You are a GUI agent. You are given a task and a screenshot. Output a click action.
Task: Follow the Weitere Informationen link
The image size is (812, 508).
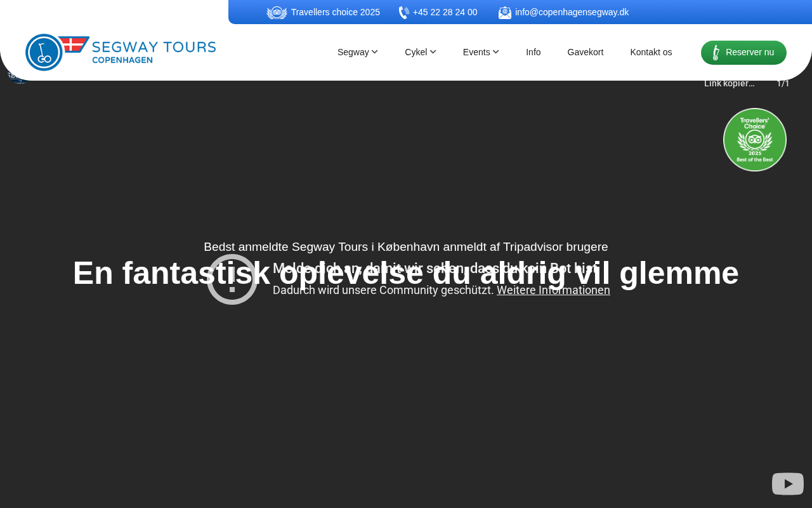[553, 290]
